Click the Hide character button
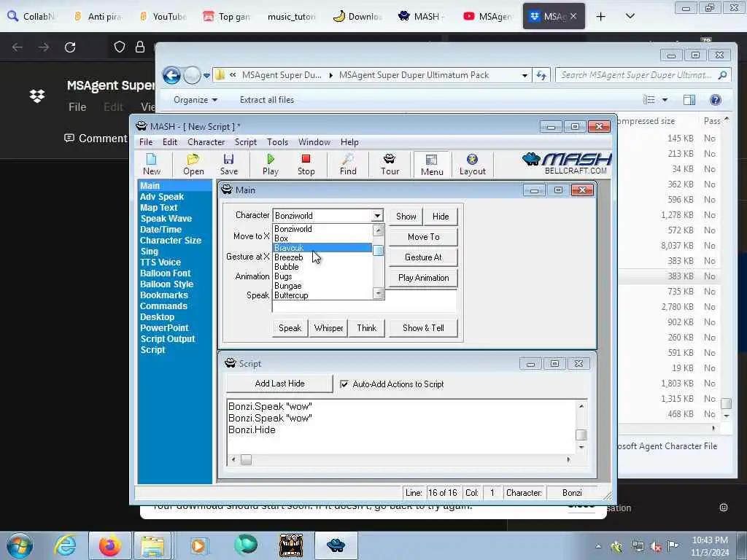Viewport: 747px width, 560px height. click(x=440, y=216)
